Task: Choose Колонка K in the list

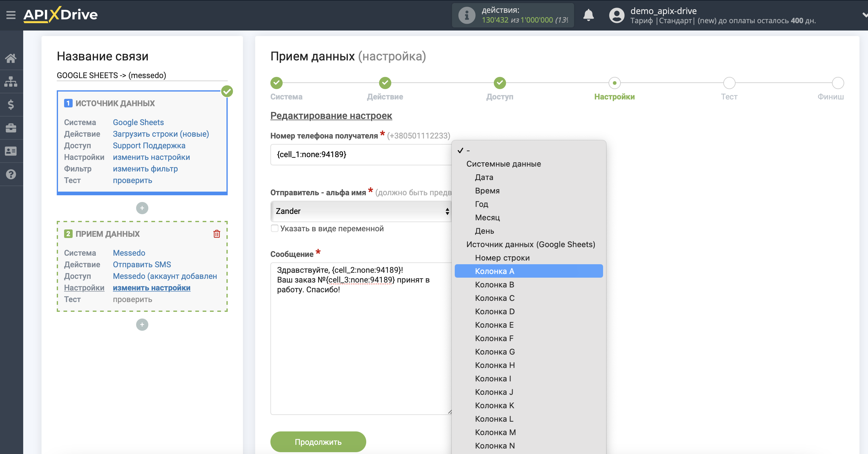Action: [x=529, y=405]
